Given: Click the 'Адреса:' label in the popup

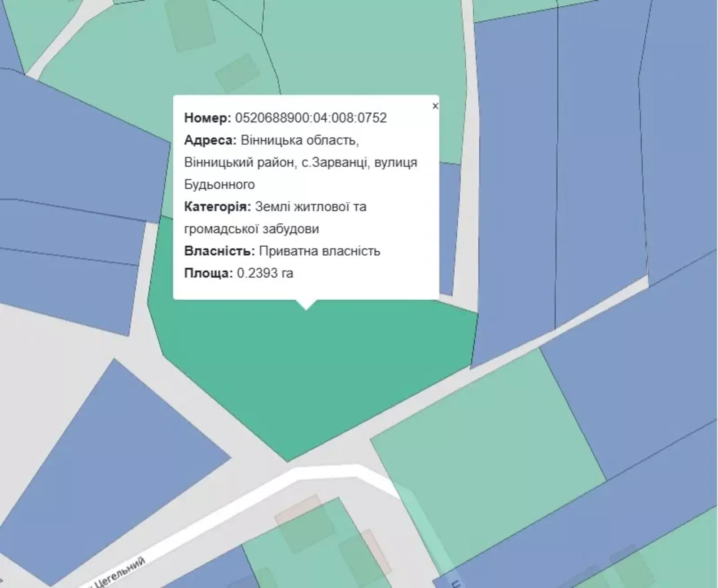Looking at the screenshot, I should (210, 140).
